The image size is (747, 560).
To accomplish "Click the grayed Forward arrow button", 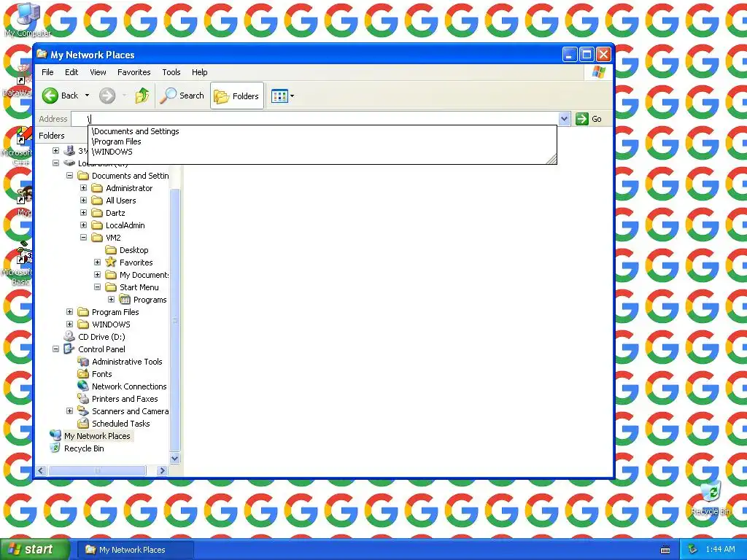I will click(107, 96).
